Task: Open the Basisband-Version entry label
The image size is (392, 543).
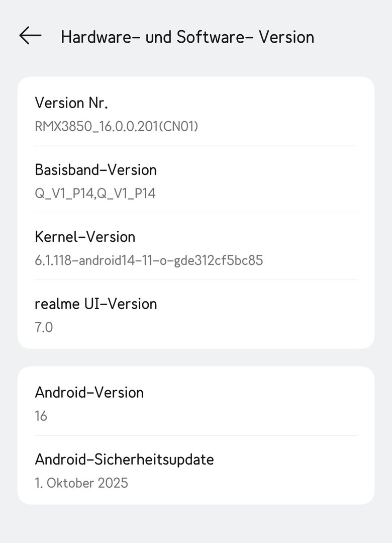Action: click(95, 170)
